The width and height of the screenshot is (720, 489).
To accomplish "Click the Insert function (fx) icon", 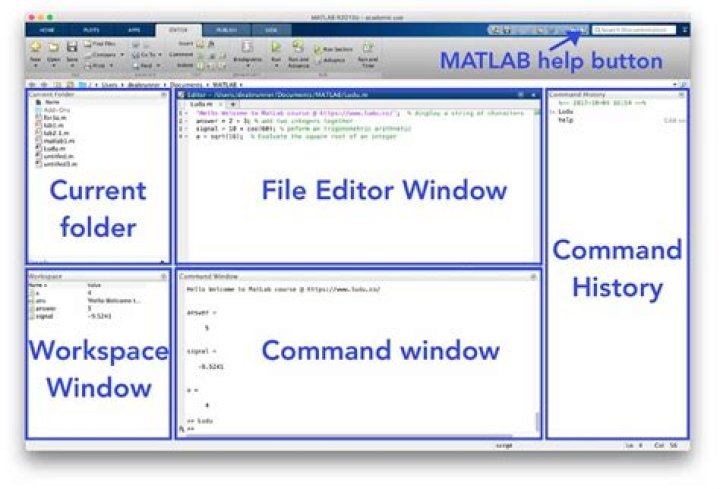I will (x=211, y=44).
